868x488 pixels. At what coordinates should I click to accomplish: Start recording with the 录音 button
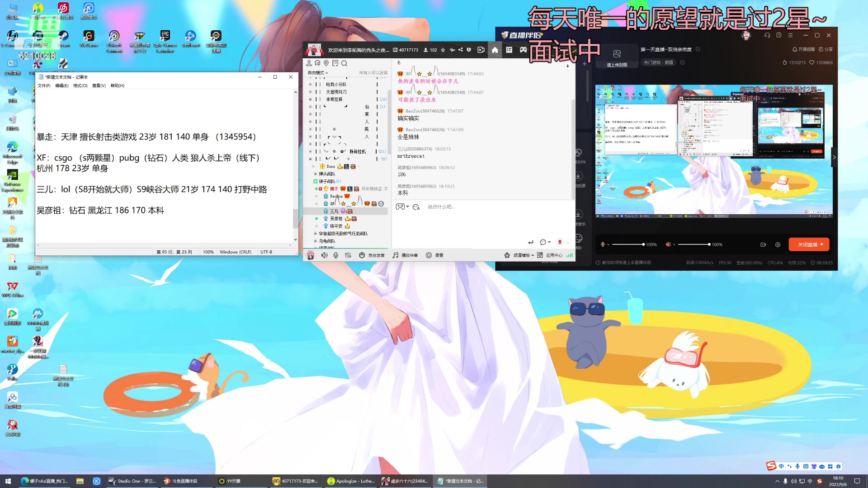pyautogui.click(x=434, y=255)
